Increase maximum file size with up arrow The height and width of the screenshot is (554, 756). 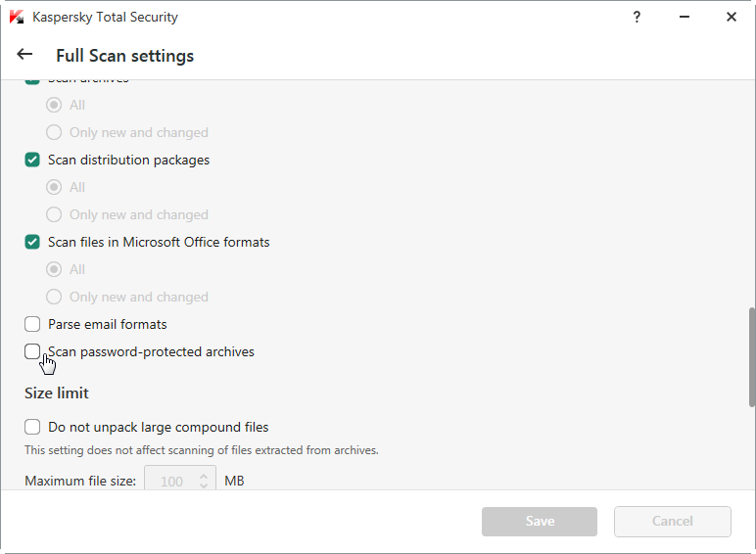[204, 477]
